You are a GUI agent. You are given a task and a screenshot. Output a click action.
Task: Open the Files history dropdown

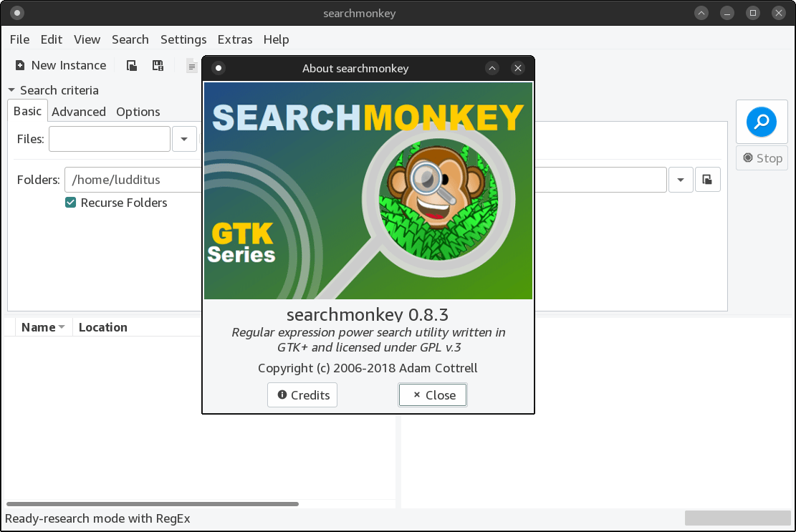184,139
